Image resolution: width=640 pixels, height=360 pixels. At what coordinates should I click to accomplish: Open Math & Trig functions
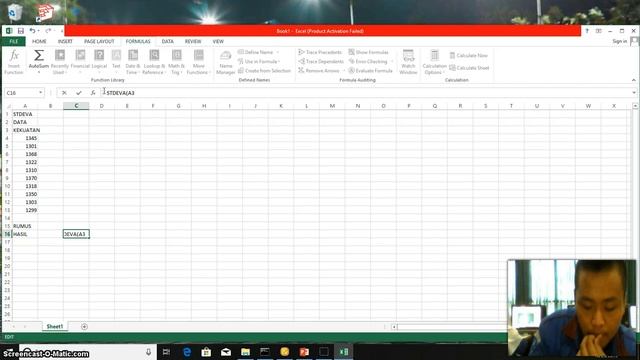176,62
